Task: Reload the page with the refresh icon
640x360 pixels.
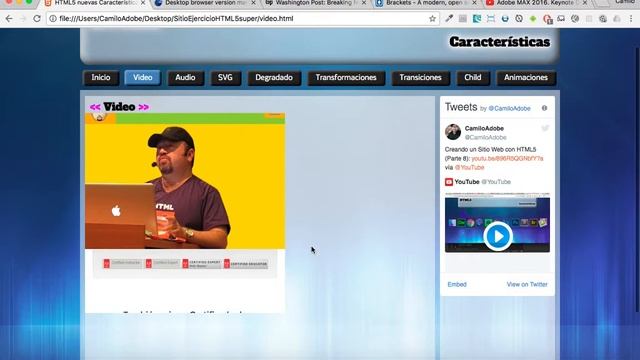Action: [37, 18]
